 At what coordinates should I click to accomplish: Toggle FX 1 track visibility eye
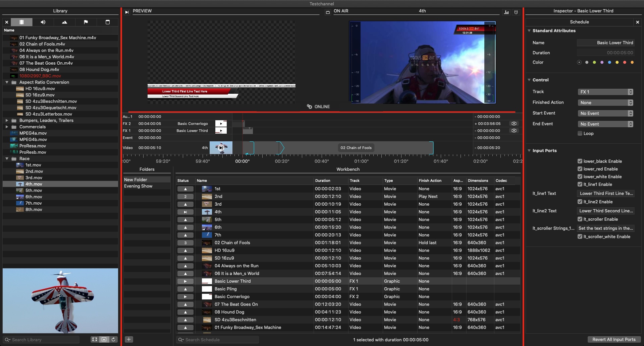tap(514, 131)
